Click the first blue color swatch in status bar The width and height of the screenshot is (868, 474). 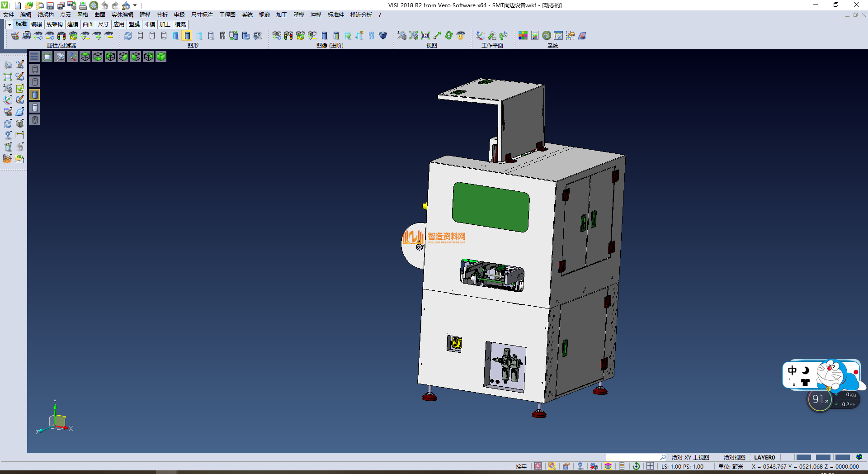[x=803, y=457]
